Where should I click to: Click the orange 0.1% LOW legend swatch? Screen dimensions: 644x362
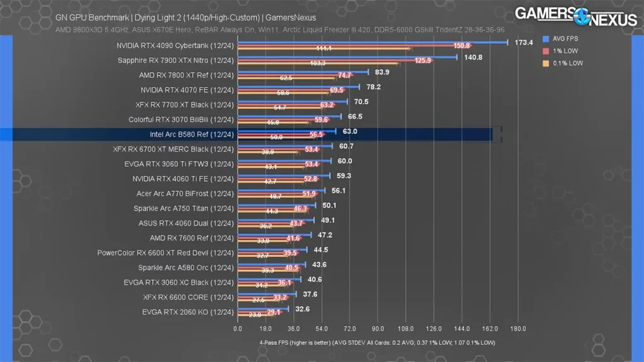pos(546,63)
